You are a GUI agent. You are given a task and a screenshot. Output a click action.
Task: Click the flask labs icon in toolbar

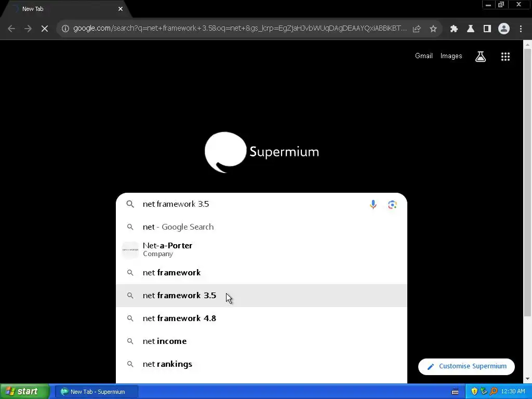pos(471,29)
